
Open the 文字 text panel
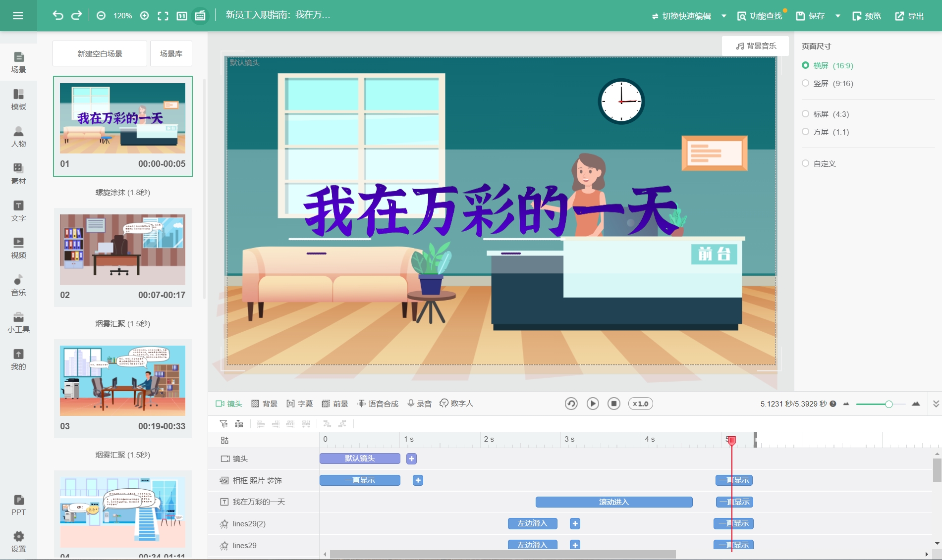(18, 211)
